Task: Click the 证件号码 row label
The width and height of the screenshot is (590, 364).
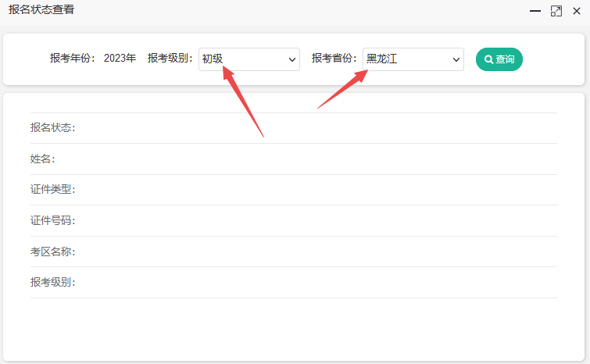Action: coord(53,220)
